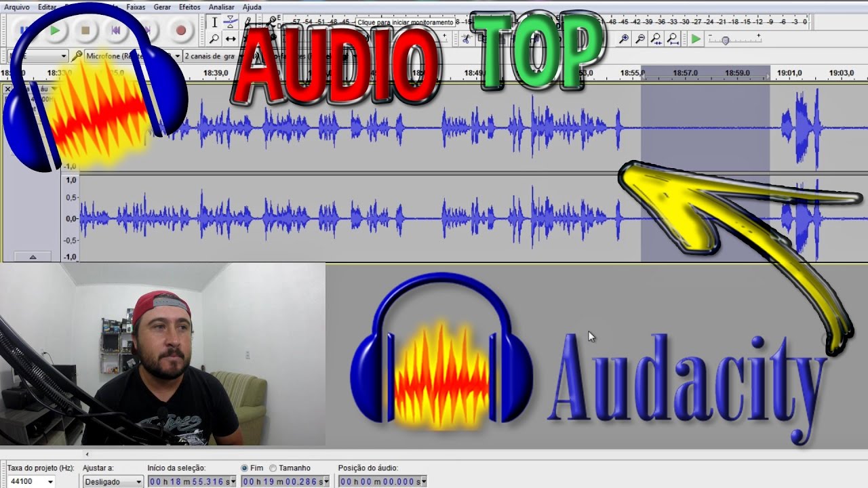Open the selection end format arrow
Image resolution: width=868 pixels, height=488 pixels.
coord(325,481)
